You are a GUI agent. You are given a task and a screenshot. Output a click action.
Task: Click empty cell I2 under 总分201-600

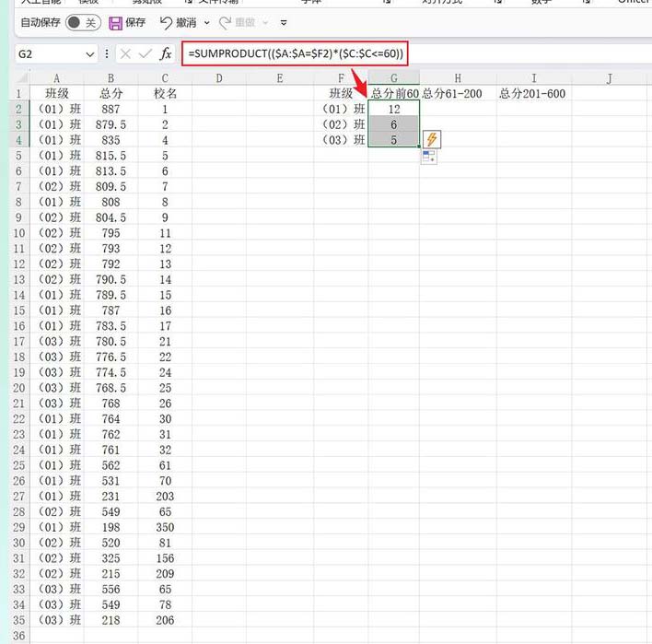point(534,109)
